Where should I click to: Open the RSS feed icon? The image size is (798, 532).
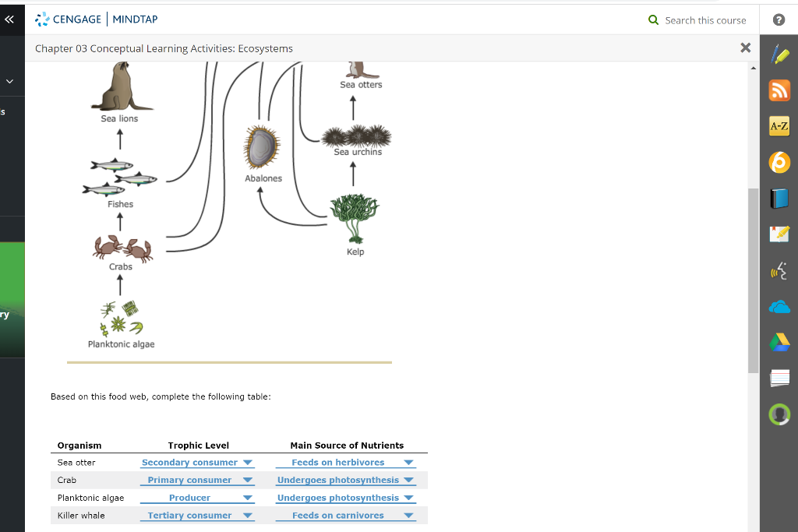(x=779, y=90)
